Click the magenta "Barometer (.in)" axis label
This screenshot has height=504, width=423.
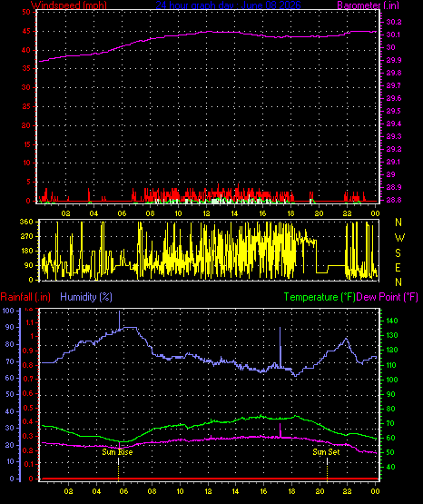coord(368,5)
